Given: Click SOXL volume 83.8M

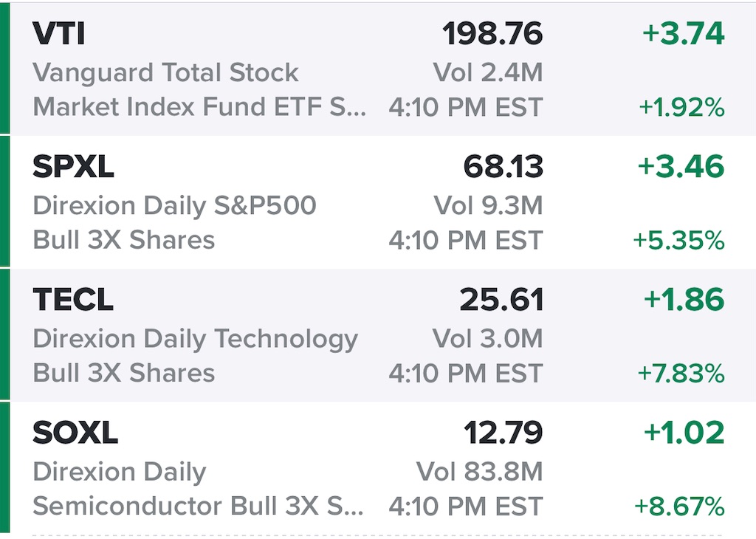Looking at the screenshot, I should [x=479, y=472].
